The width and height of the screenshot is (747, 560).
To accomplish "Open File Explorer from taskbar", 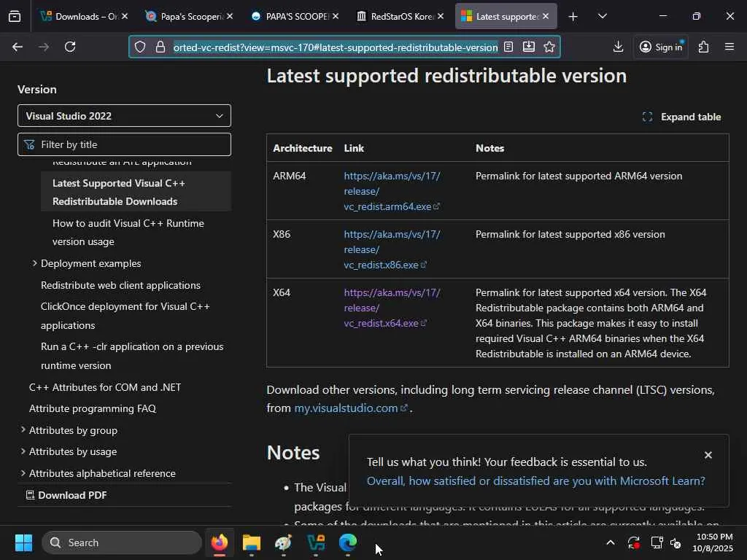I will (x=252, y=542).
